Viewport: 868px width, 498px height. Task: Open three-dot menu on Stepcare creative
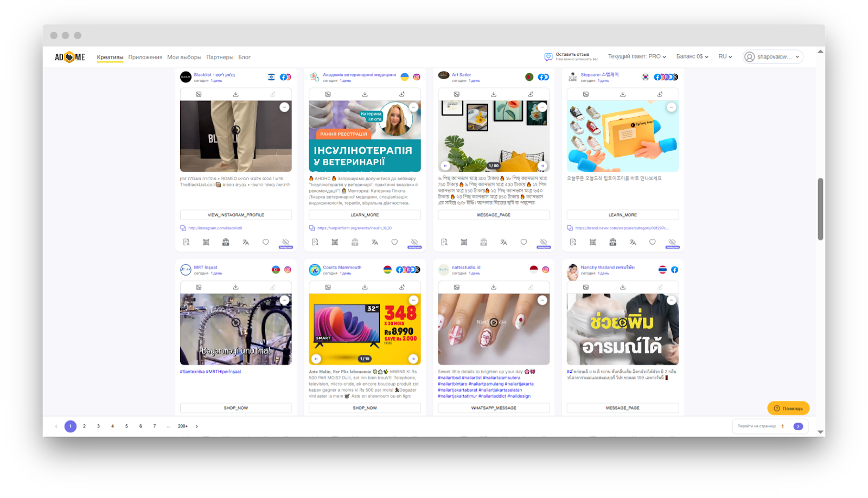[x=671, y=107]
